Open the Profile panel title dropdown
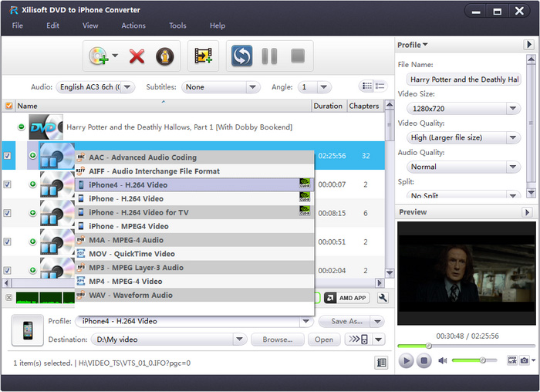Screen dimensions: 540x392 tap(412, 45)
